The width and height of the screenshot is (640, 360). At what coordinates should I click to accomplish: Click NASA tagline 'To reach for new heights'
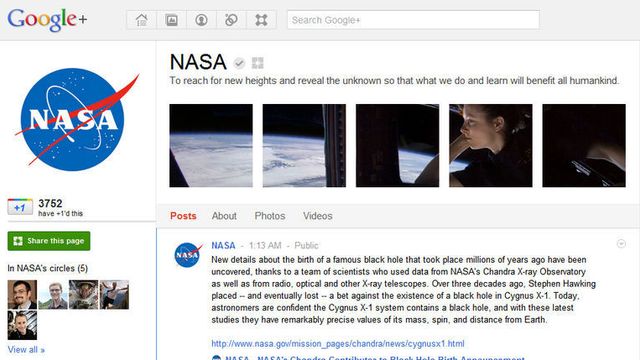(x=394, y=80)
